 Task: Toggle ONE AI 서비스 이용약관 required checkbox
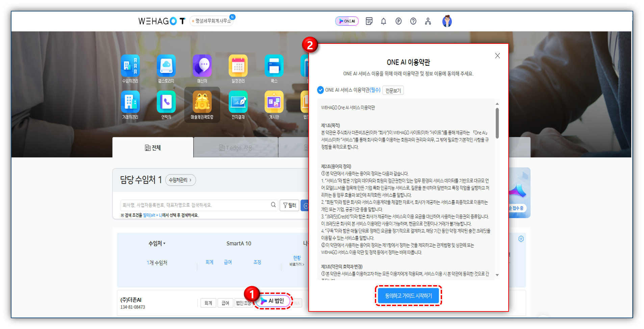(320, 90)
